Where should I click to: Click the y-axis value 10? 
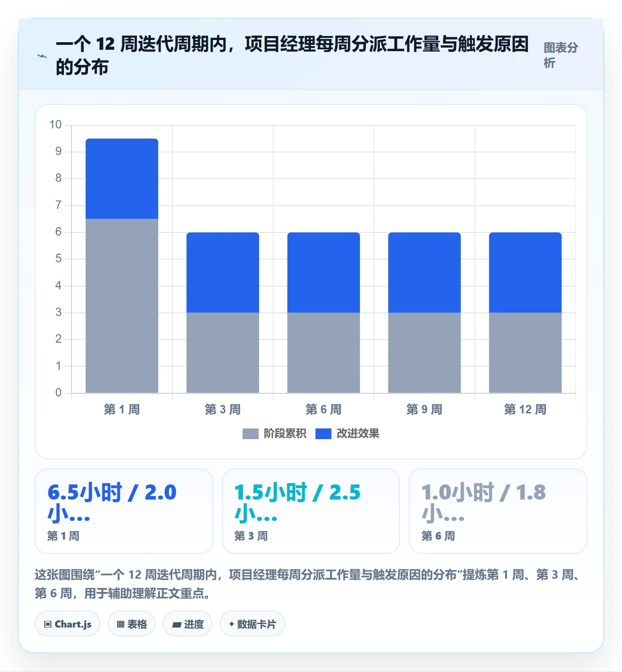[56, 125]
